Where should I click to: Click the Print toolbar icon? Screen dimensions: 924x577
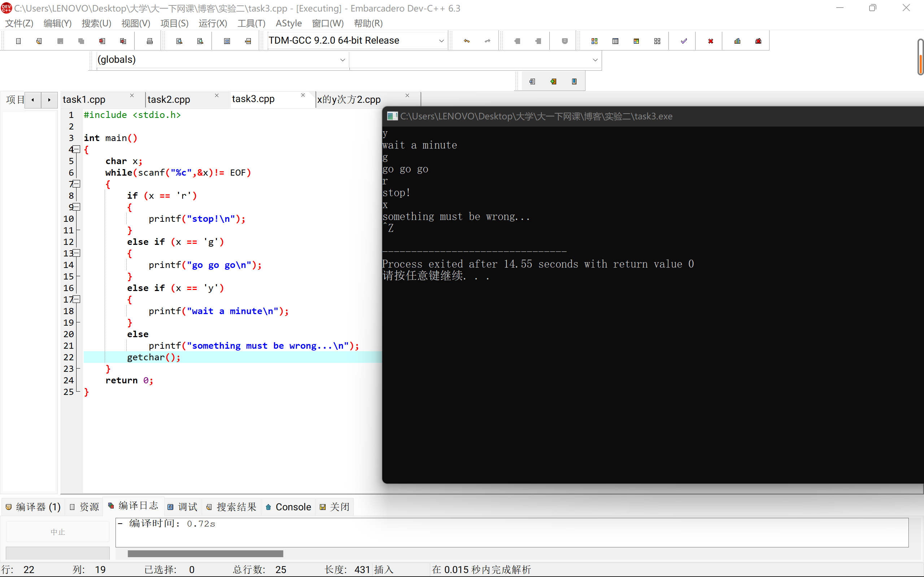[x=150, y=41]
